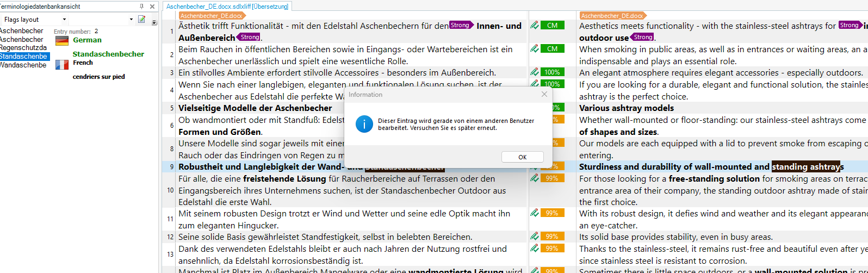Click the German flag icon
The image size is (868, 273).
(62, 40)
